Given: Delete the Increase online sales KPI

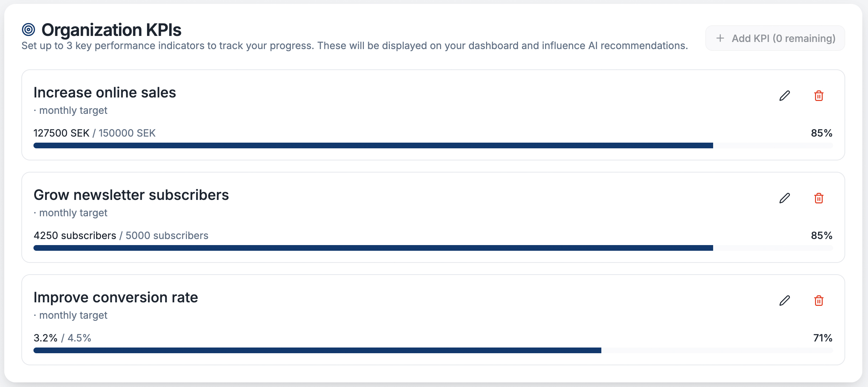Looking at the screenshot, I should click(x=819, y=96).
